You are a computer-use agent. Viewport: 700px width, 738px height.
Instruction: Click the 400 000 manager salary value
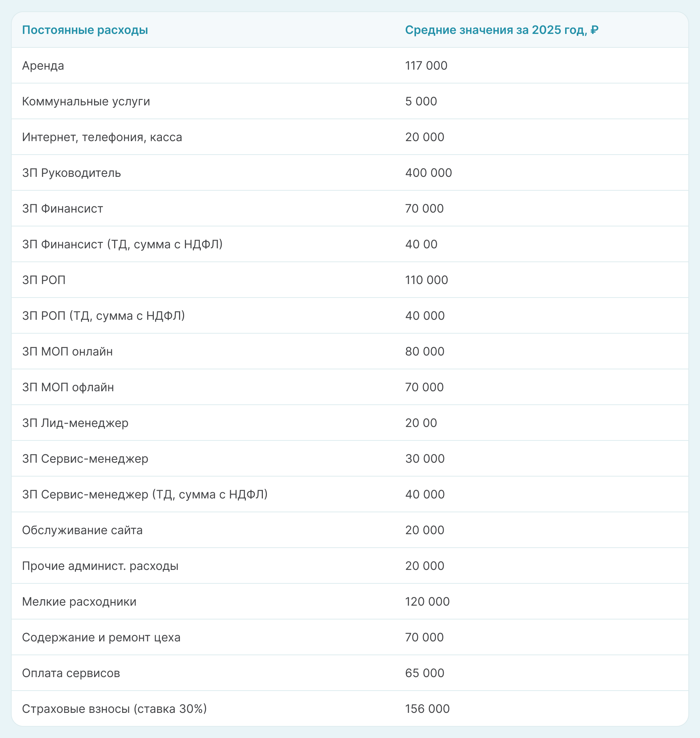(x=428, y=173)
